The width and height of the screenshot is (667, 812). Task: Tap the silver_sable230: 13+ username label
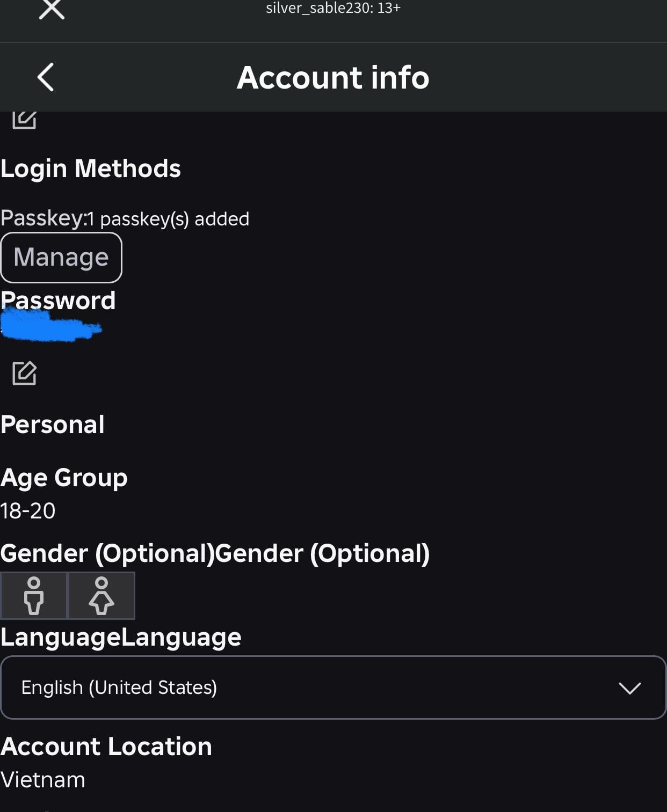[333, 8]
